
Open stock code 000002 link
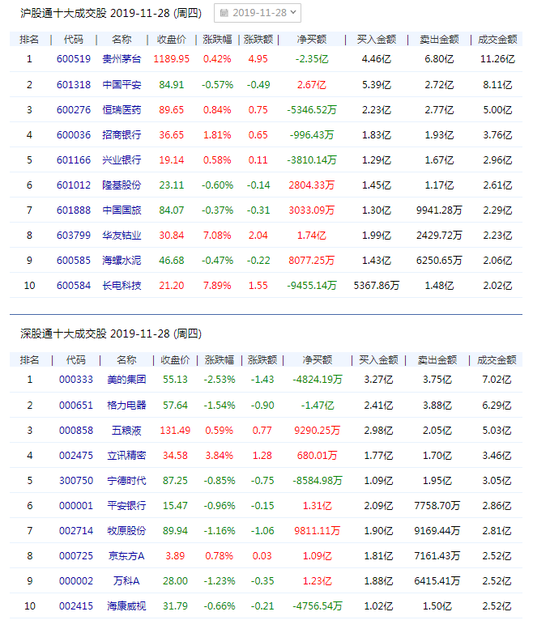[x=76, y=581]
